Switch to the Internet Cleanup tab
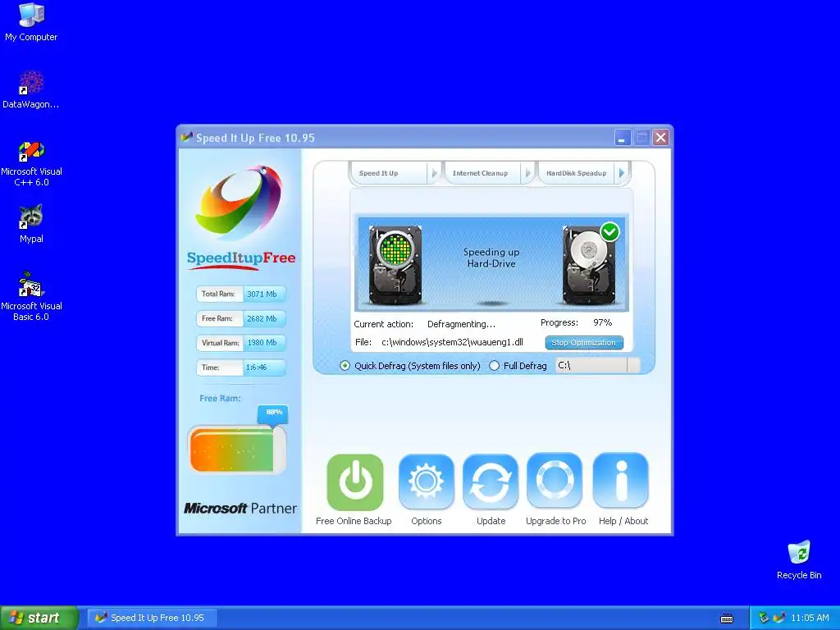Screen dimensions: 840x630 point(481,173)
